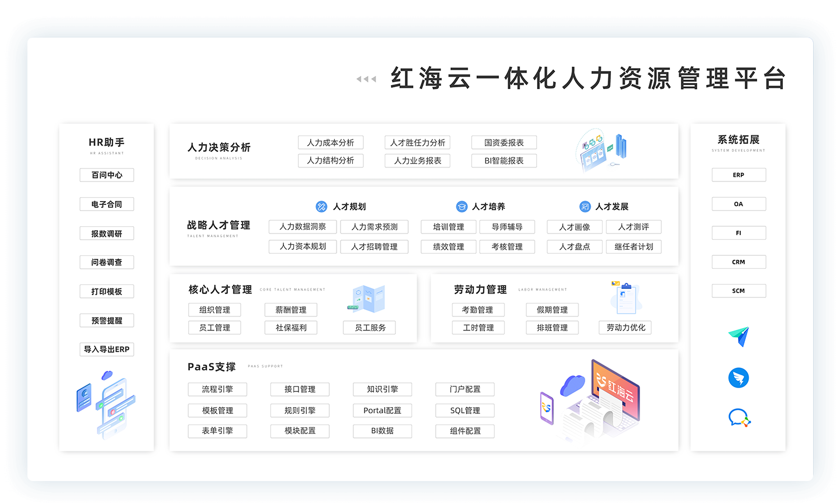Select 知识引擎 box
This screenshot has width=840, height=504.
[x=382, y=389]
